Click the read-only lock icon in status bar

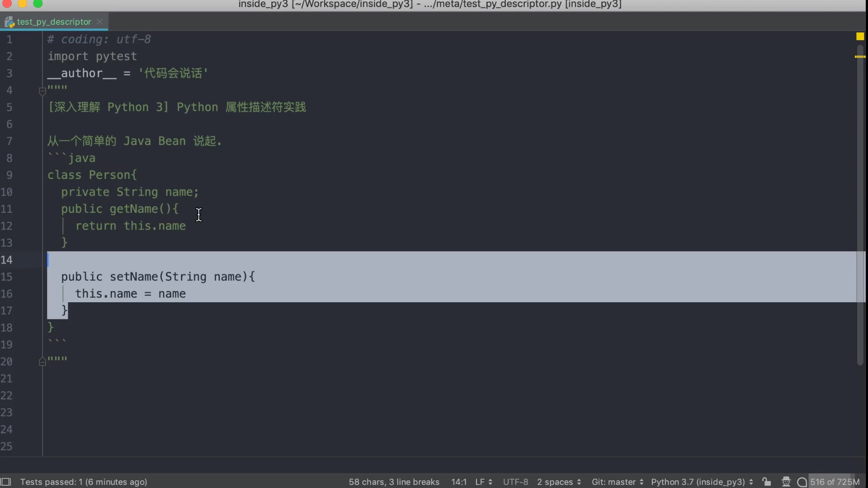[767, 482]
